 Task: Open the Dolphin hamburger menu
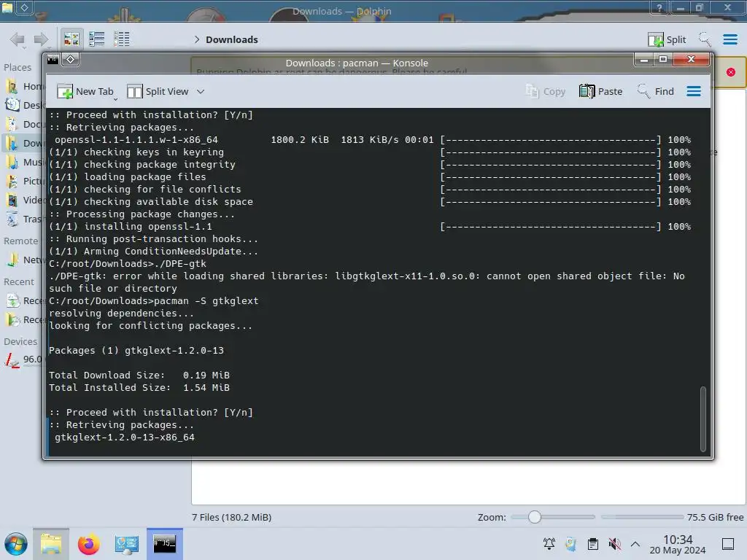click(729, 39)
